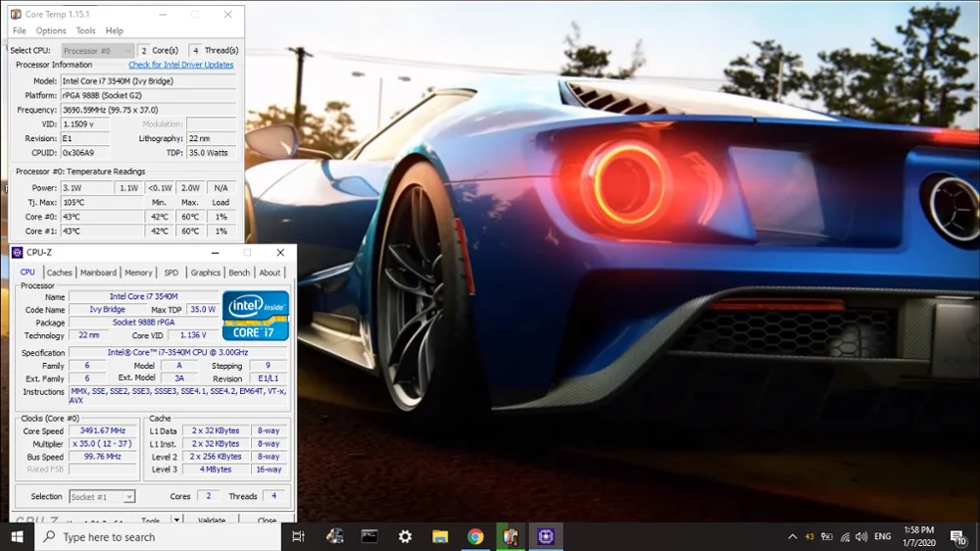Click the Multiplier value x 35.0 ( 12 - 37 )

coord(103,443)
